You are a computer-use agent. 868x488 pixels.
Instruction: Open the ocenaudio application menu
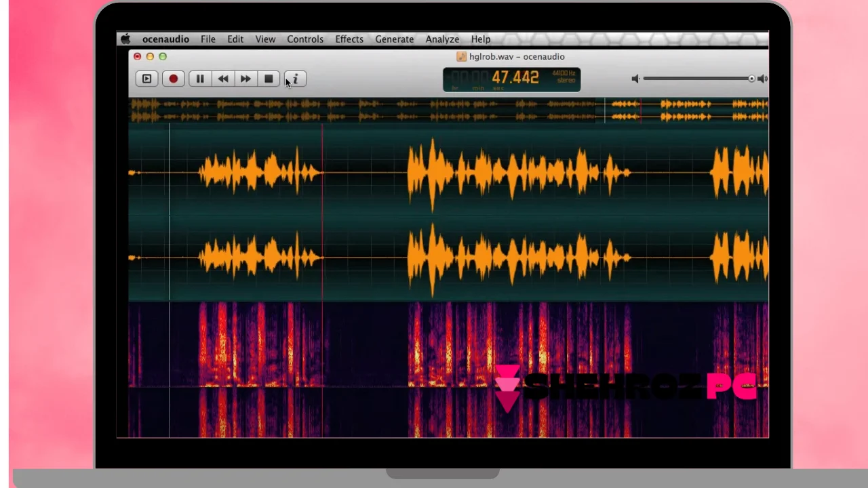(165, 39)
